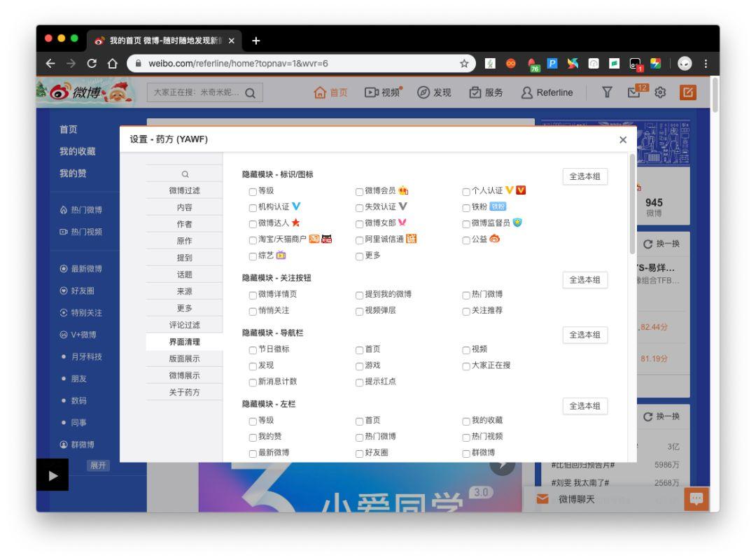Enable the 节日徽标 checkbox under 导航栏
Viewport: 756px width, 560px height.
point(252,348)
